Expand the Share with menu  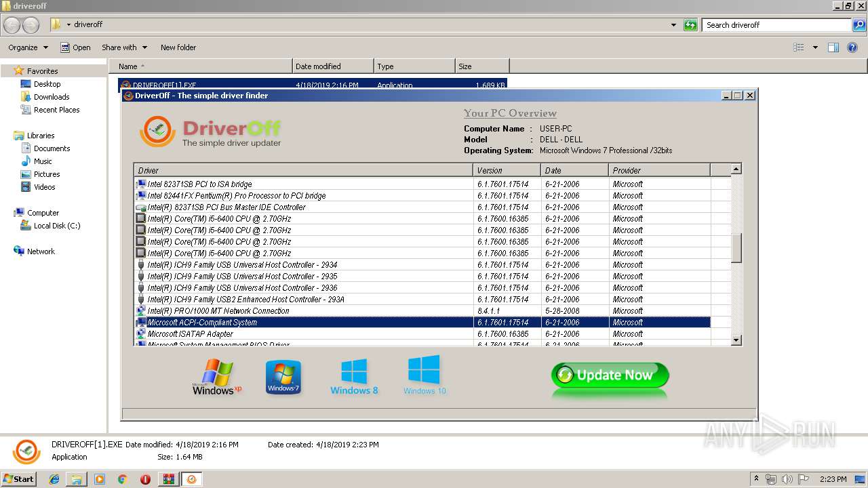coord(124,47)
